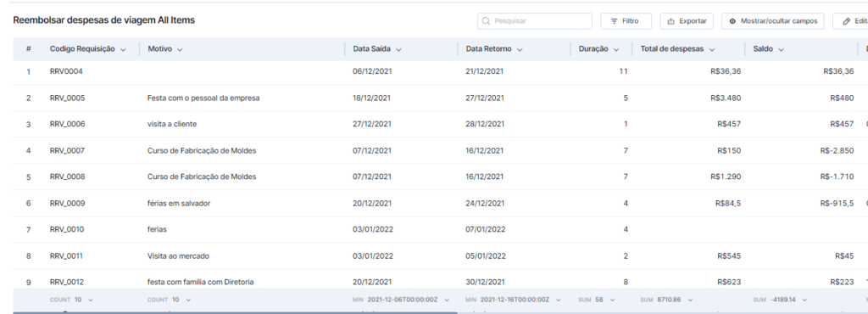Click the Exportar button
The height and width of the screenshot is (314, 868).
(x=687, y=21)
